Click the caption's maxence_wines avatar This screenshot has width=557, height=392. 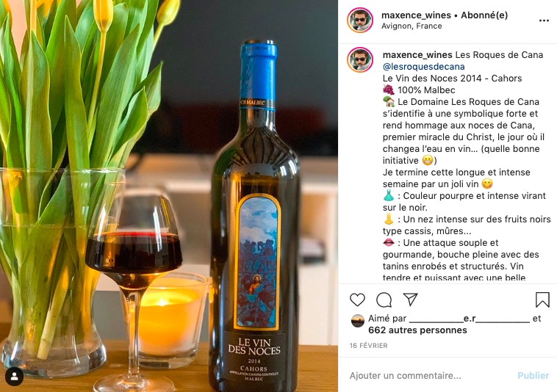pos(360,59)
